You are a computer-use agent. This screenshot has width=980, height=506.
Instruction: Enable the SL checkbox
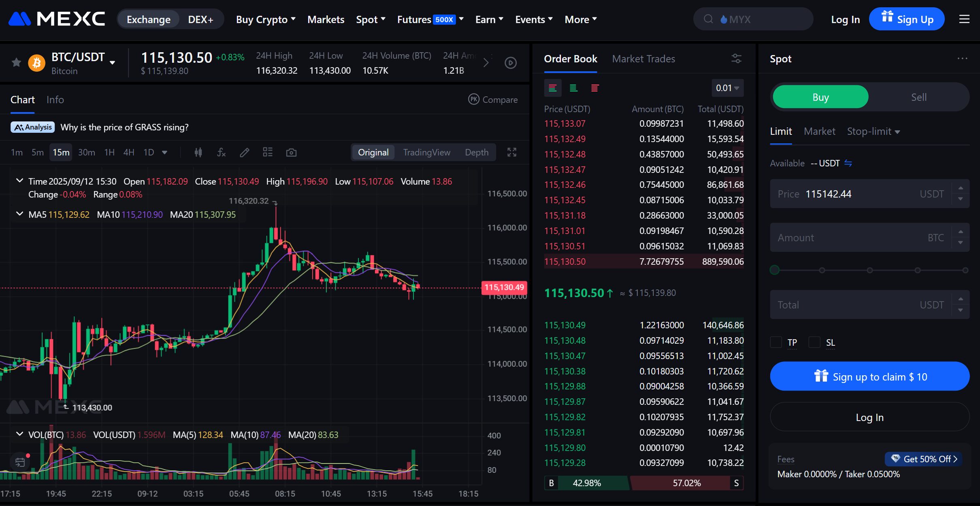point(814,342)
